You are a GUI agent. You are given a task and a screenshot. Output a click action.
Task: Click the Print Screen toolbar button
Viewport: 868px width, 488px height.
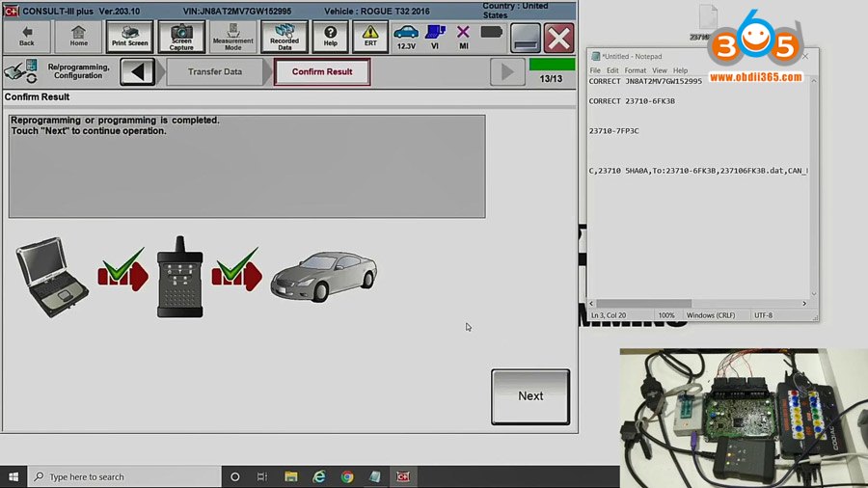point(129,37)
